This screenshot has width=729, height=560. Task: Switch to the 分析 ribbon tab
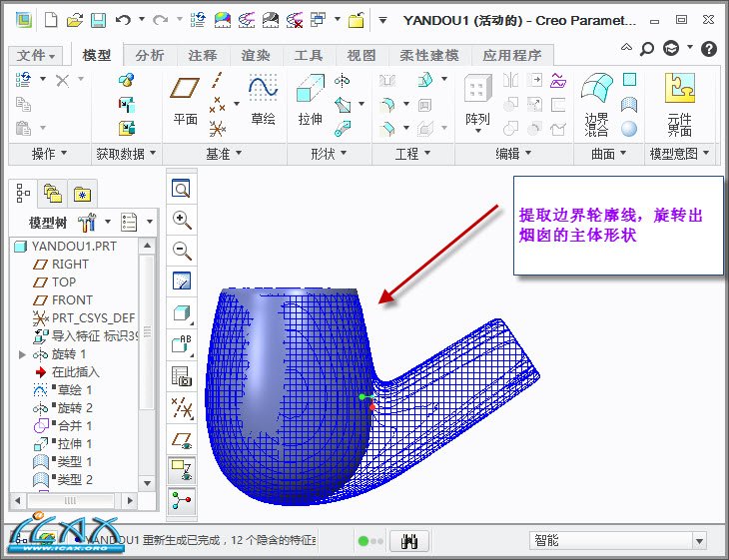point(150,56)
